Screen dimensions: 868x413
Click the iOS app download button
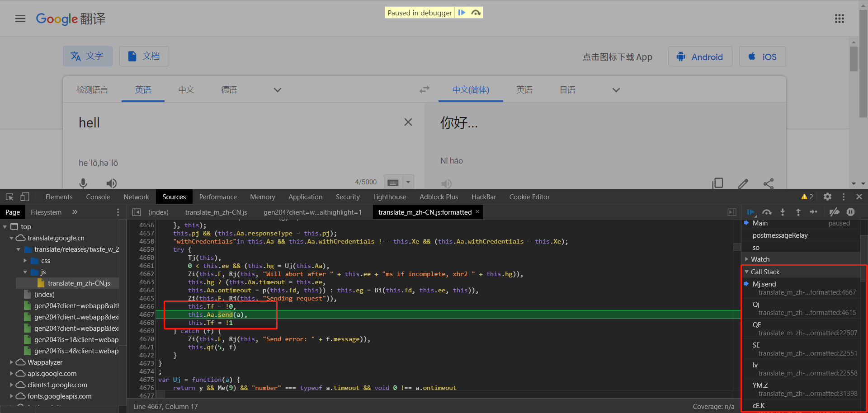tap(762, 56)
